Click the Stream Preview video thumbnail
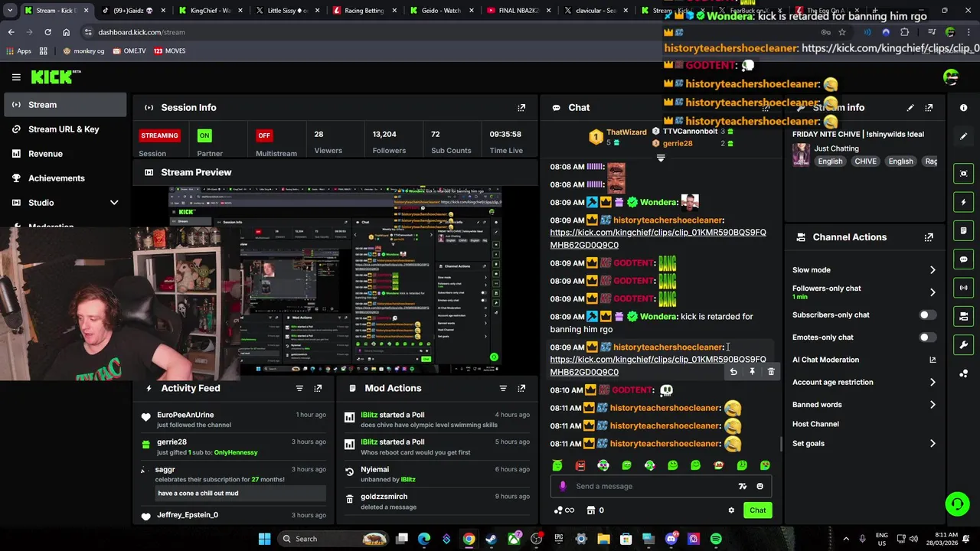The image size is (980, 551). [x=335, y=279]
